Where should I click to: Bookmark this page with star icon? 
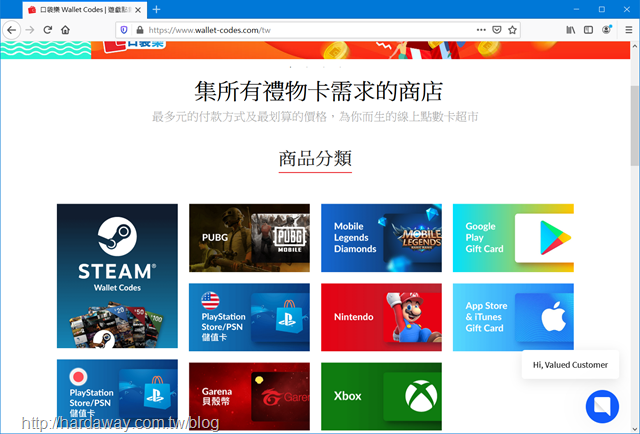512,30
